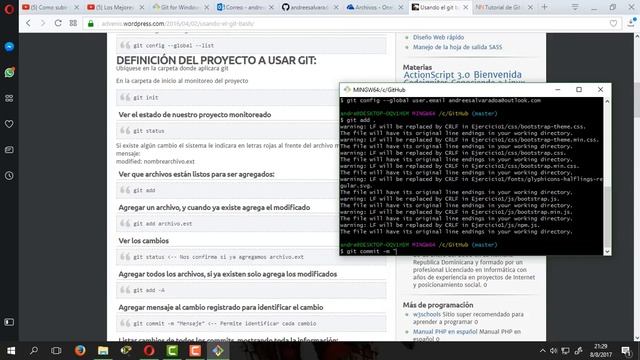Open the Action Center notifications
Viewport: 640px width, 360px height.
coord(626,351)
